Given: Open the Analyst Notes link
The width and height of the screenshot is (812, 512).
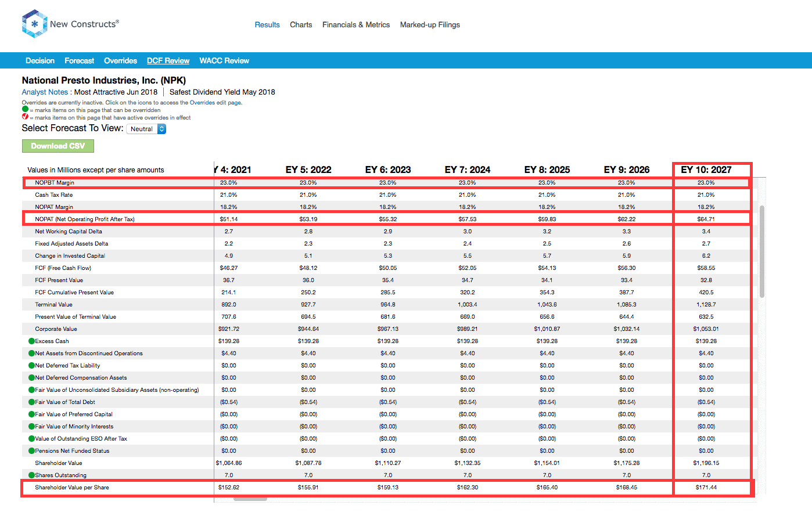Looking at the screenshot, I should pyautogui.click(x=45, y=92).
